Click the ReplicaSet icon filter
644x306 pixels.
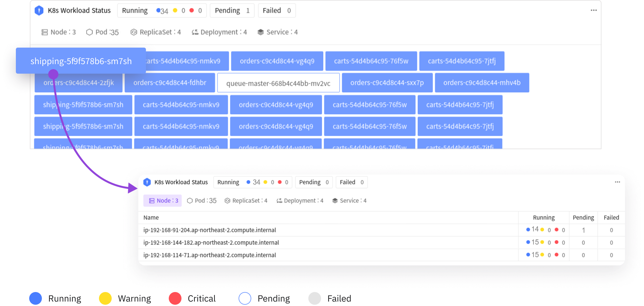pos(133,32)
